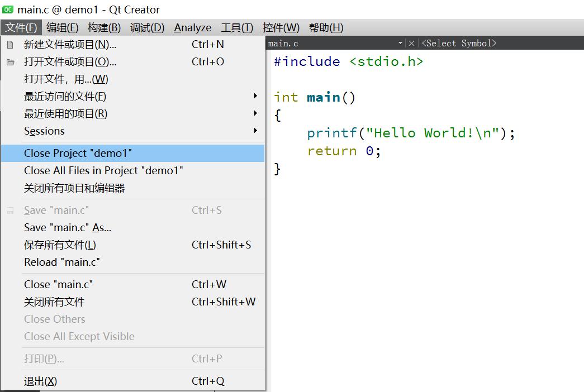The width and height of the screenshot is (584, 392).
Task: Click the grayed-out save disk icon
Action: coord(10,211)
